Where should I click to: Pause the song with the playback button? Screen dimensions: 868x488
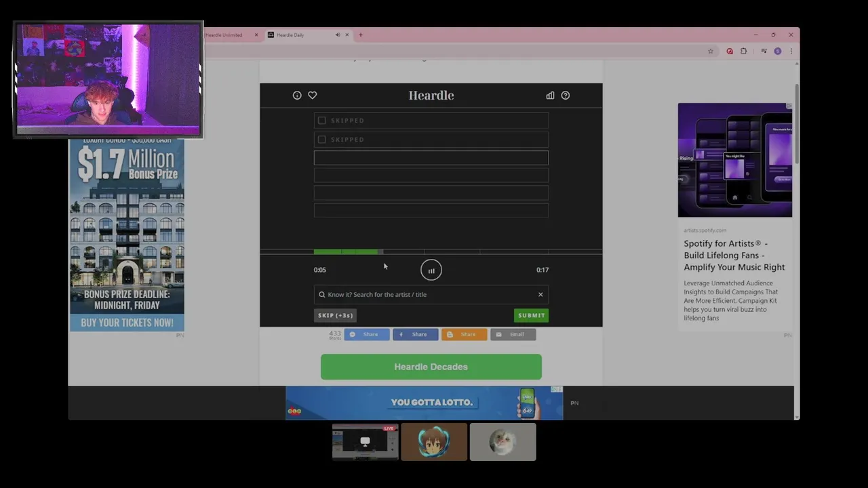431,270
